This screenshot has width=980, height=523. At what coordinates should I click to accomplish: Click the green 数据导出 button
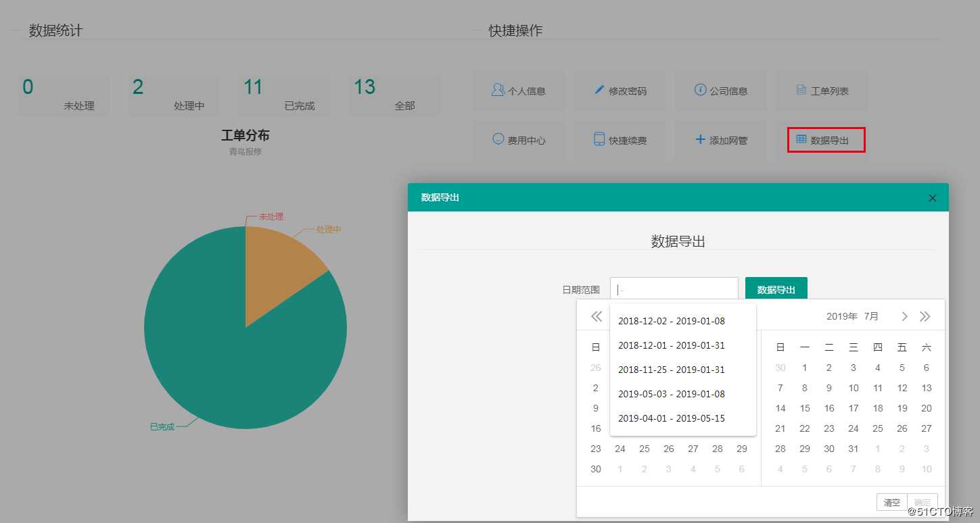click(776, 290)
